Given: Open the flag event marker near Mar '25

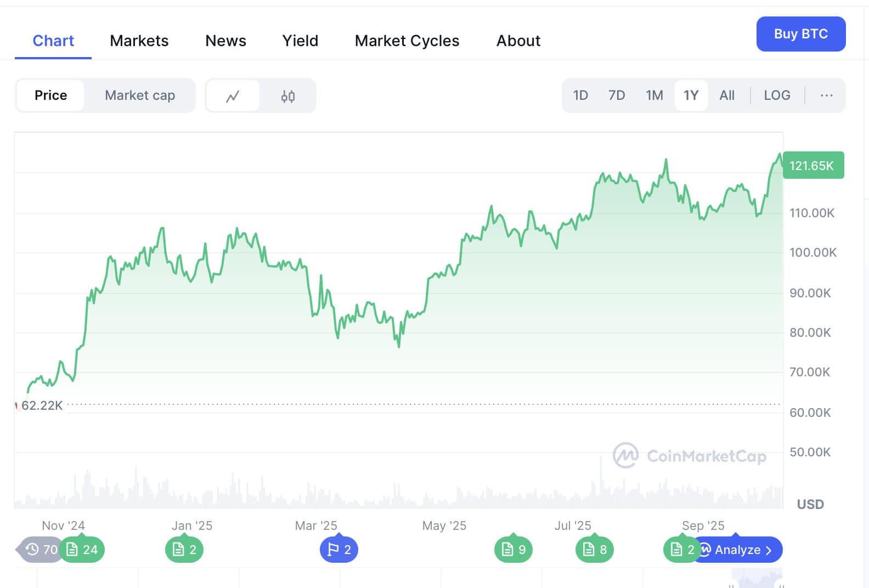Looking at the screenshot, I should point(339,550).
